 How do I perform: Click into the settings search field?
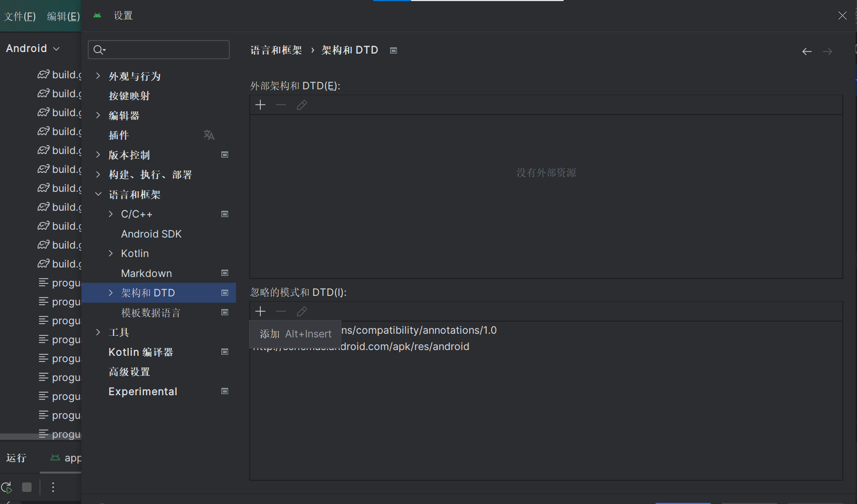(x=158, y=49)
